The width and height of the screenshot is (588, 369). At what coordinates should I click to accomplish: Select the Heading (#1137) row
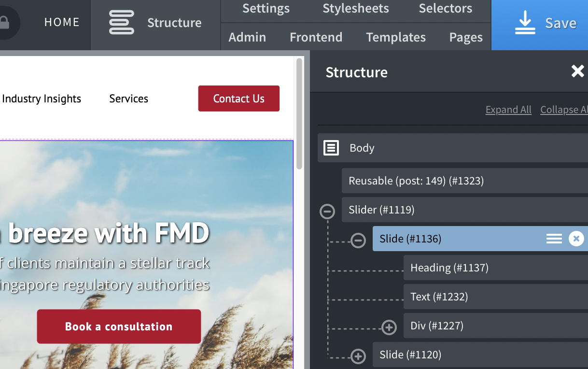(x=496, y=268)
